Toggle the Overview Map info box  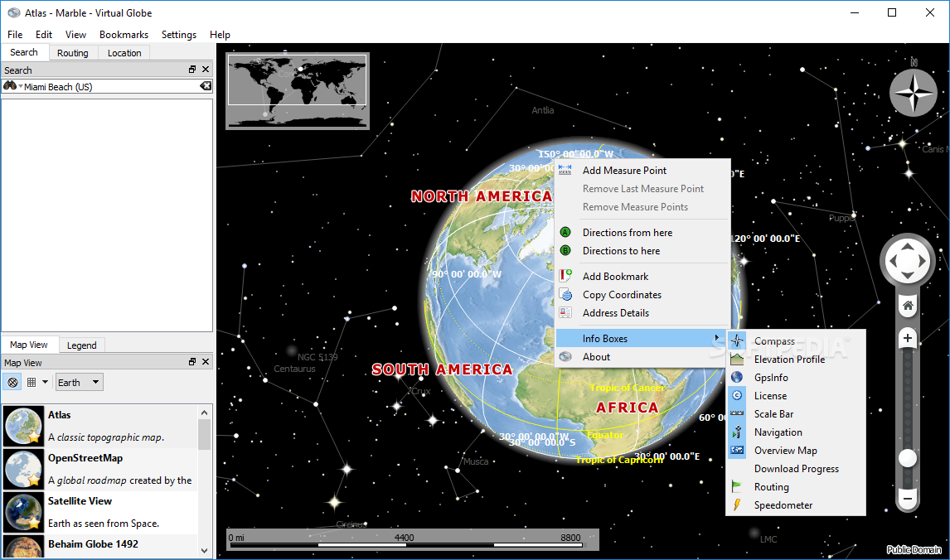click(x=796, y=450)
